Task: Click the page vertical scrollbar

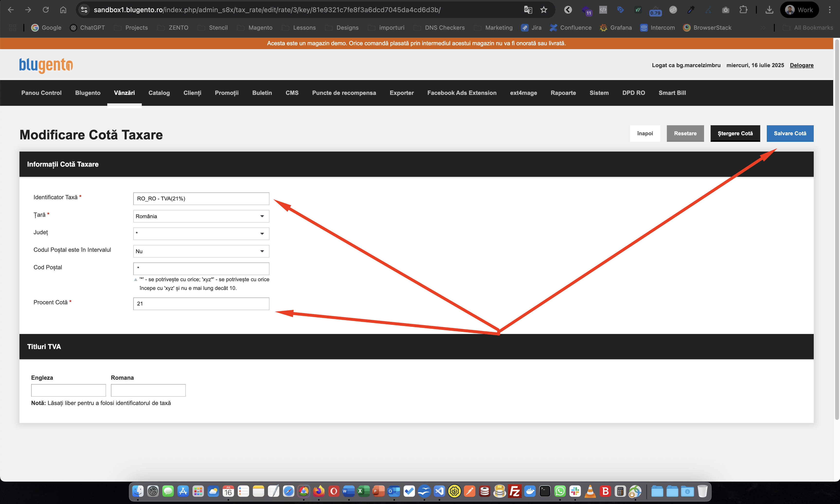Action: (x=837, y=229)
